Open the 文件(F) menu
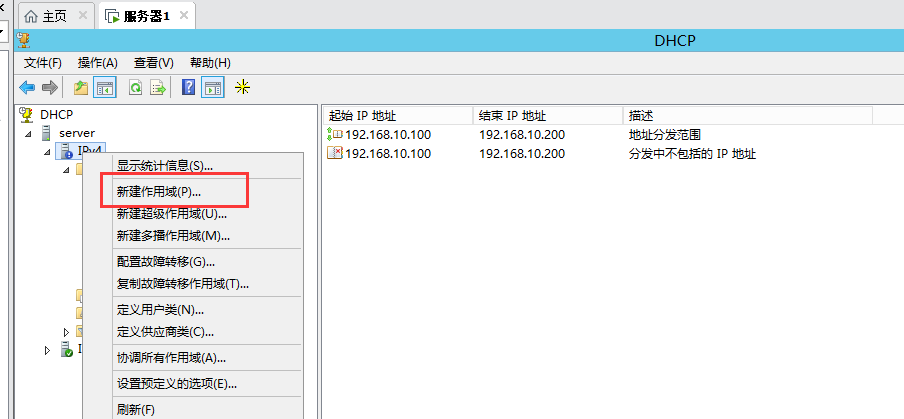904x419 pixels. point(43,63)
